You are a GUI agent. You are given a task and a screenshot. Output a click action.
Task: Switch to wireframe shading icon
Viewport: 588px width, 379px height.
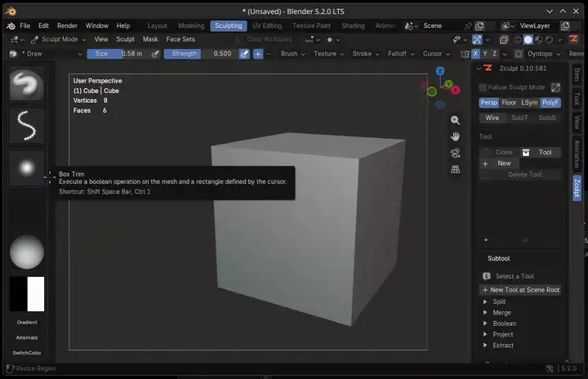click(x=518, y=39)
